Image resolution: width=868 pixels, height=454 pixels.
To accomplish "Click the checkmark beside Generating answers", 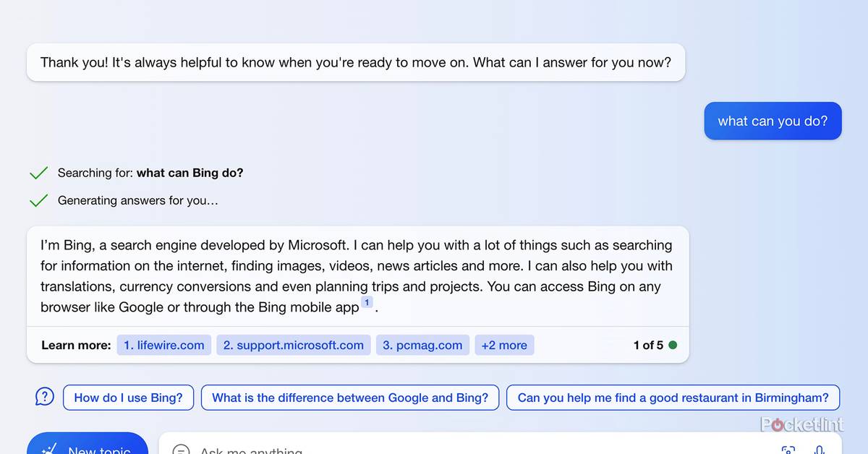I will (x=38, y=200).
